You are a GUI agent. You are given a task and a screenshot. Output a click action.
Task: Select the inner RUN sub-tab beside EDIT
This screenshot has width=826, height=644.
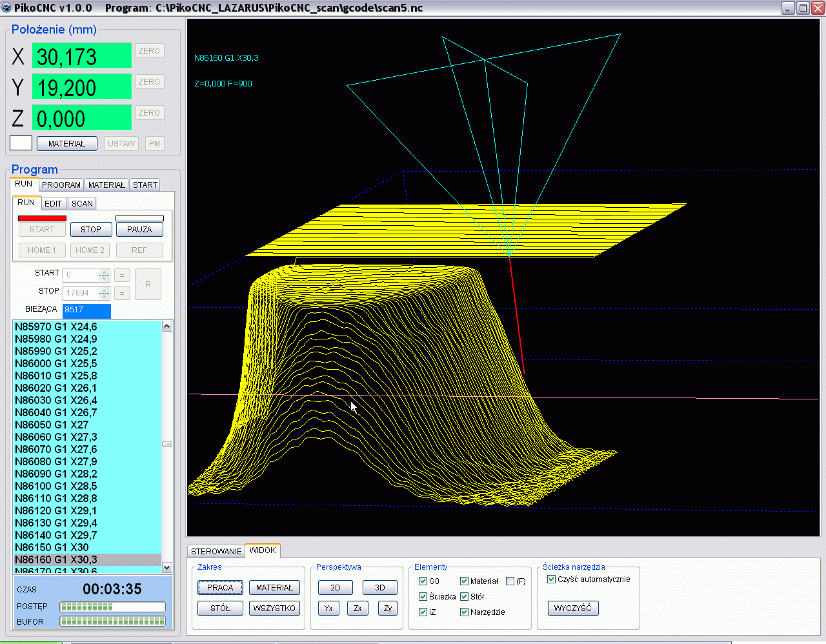click(26, 203)
